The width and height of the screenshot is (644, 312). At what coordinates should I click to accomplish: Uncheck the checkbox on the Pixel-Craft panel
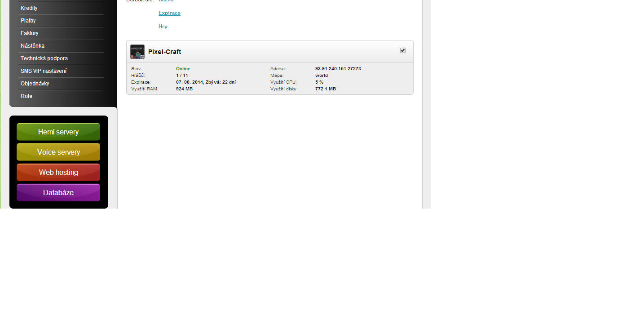[x=402, y=50]
